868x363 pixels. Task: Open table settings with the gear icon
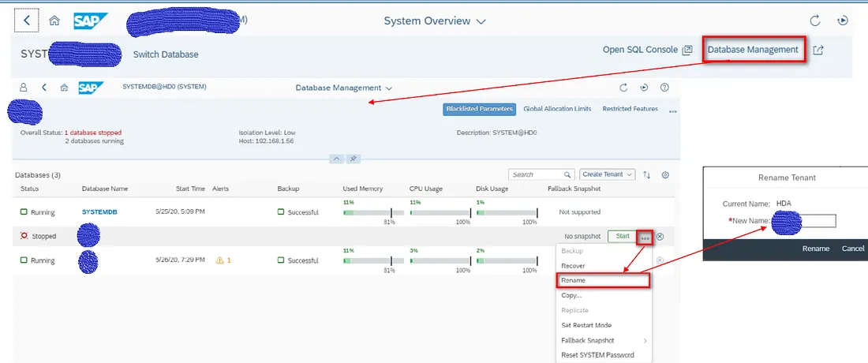coord(665,174)
